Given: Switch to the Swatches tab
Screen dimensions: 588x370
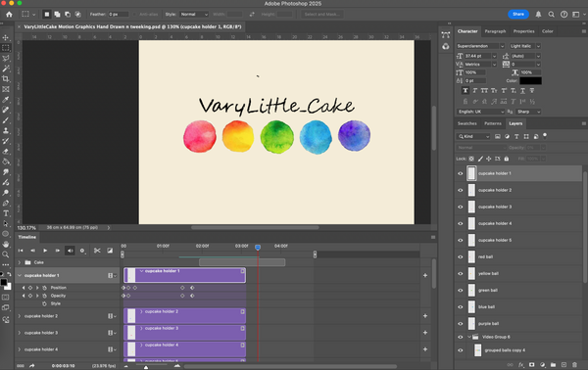Looking at the screenshot, I should click(x=466, y=123).
